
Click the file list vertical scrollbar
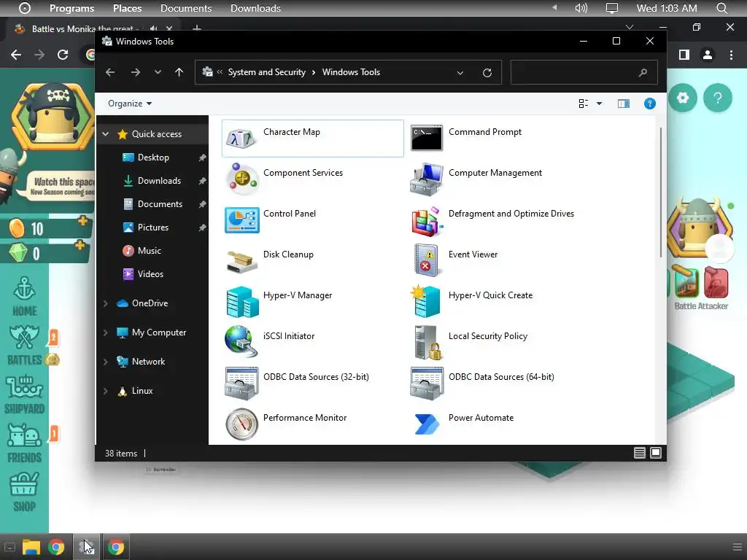[660, 192]
